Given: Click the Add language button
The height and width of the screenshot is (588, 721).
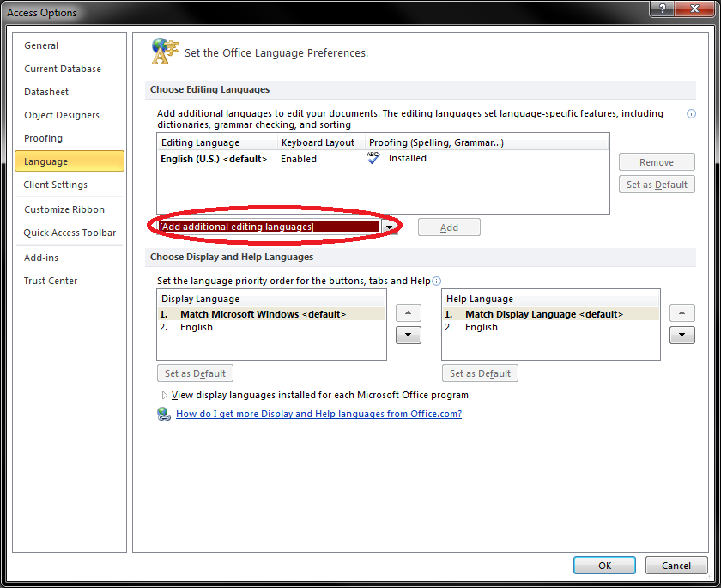Looking at the screenshot, I should [x=449, y=227].
